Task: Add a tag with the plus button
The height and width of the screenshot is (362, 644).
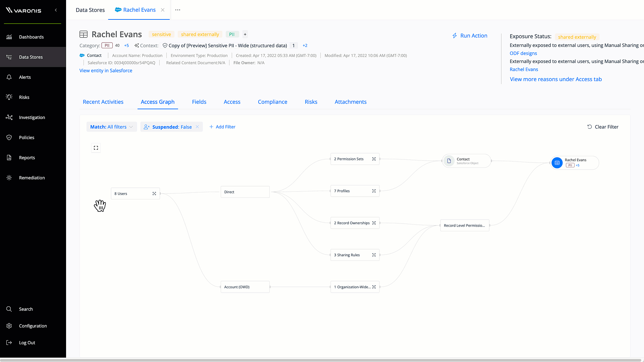Action: click(x=245, y=34)
